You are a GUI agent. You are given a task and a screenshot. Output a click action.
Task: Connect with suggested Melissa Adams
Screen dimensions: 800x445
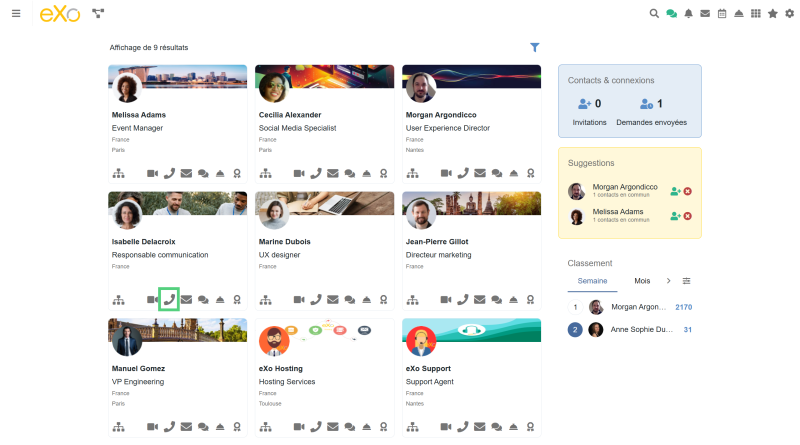click(676, 216)
